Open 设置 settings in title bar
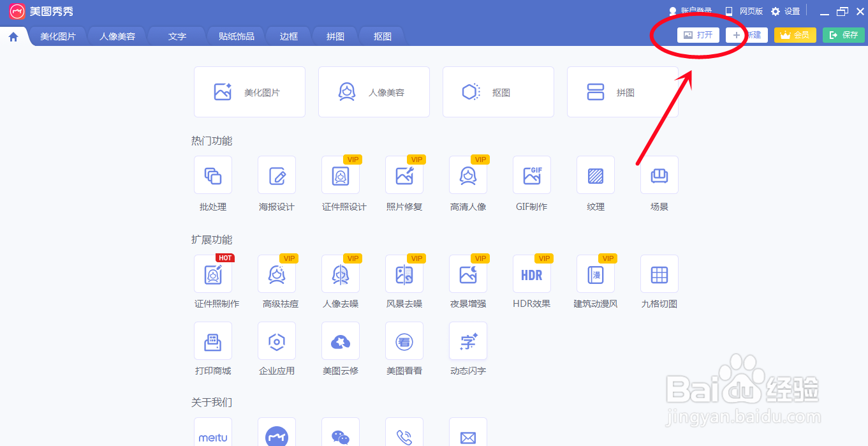Screen dimensions: 868x446 point(785,11)
